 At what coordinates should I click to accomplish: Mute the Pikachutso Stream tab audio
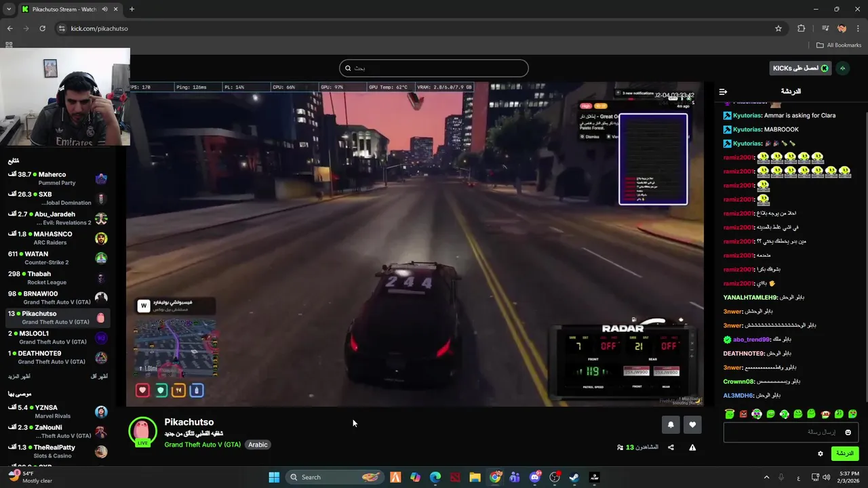[x=105, y=9]
